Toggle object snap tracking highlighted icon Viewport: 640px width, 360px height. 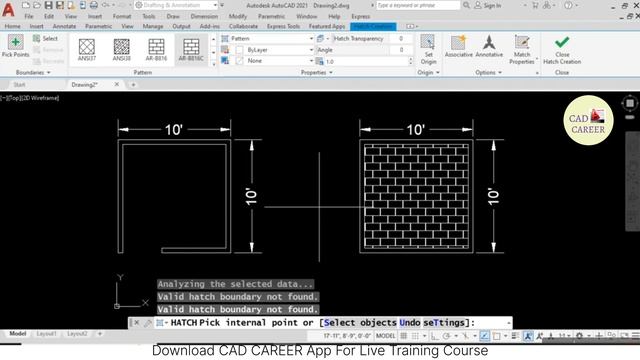click(x=484, y=336)
